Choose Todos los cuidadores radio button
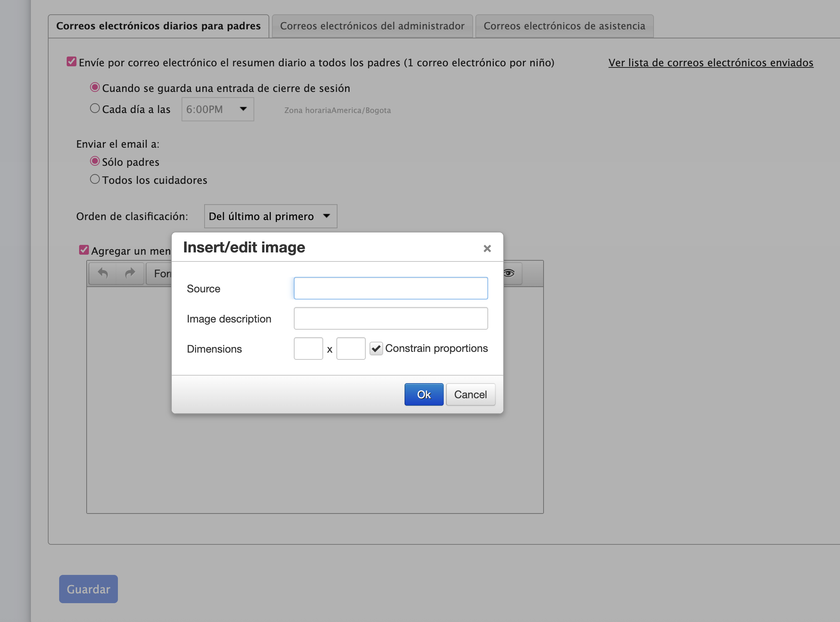 [x=95, y=179]
